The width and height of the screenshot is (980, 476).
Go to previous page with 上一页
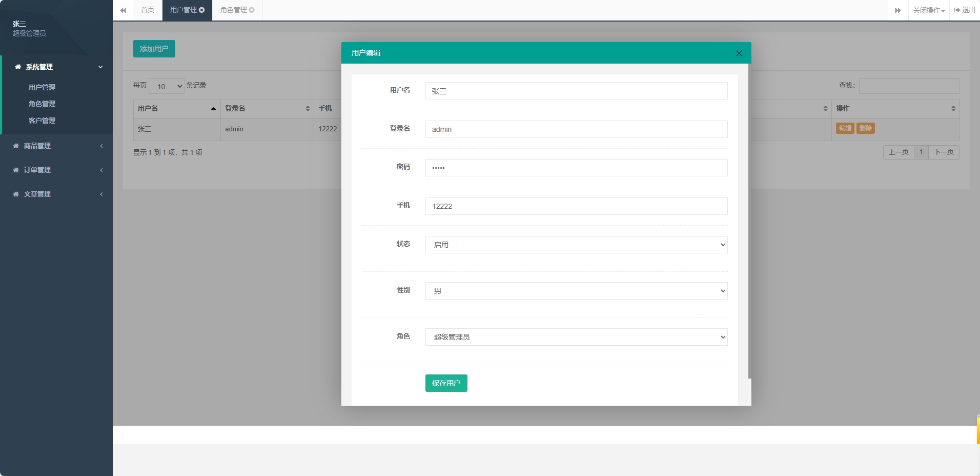click(x=899, y=152)
